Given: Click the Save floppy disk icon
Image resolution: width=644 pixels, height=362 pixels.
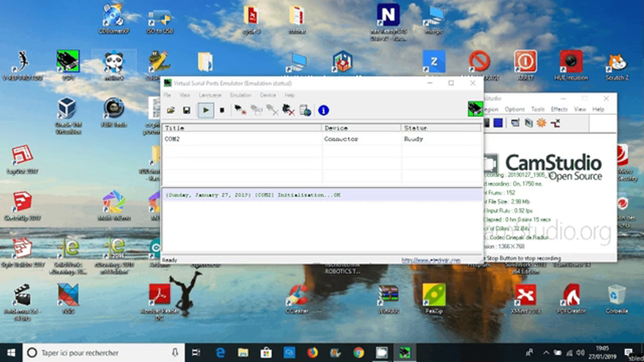Looking at the screenshot, I should point(186,110).
